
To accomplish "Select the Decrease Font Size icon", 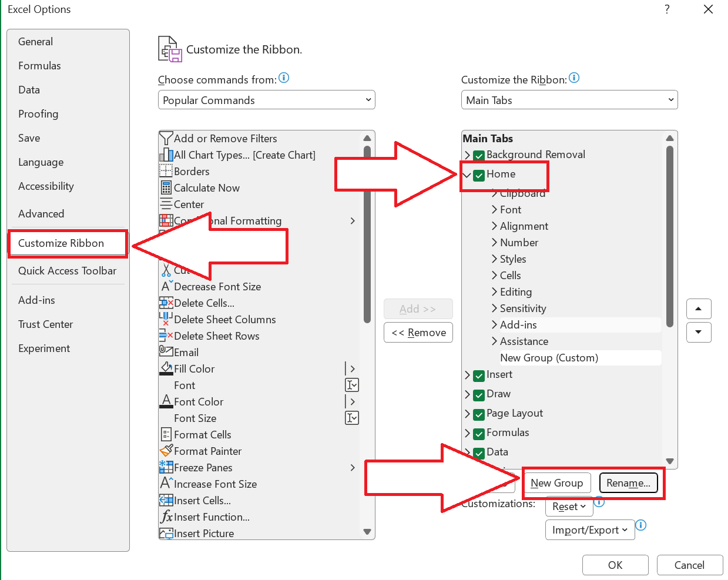I will tap(166, 286).
